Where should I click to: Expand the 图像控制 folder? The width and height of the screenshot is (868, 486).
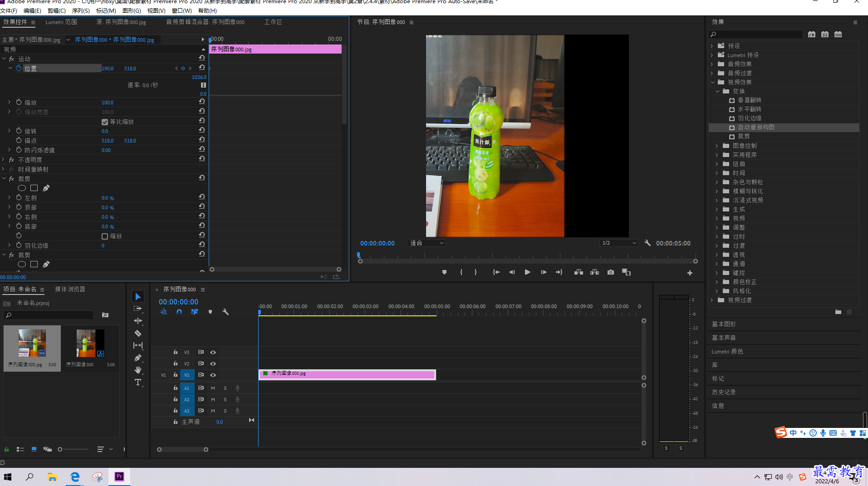tap(717, 146)
